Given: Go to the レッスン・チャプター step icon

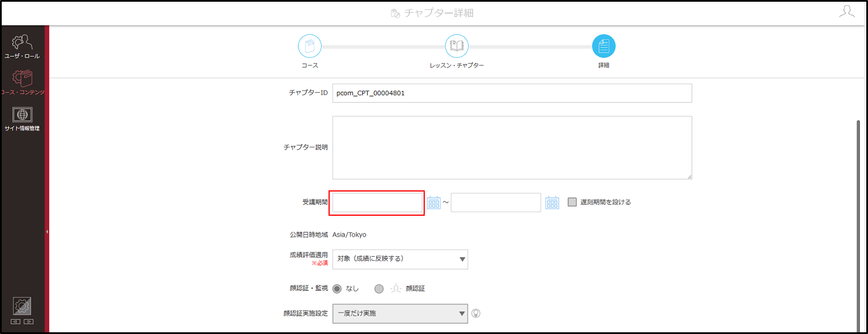Looking at the screenshot, I should tap(456, 46).
